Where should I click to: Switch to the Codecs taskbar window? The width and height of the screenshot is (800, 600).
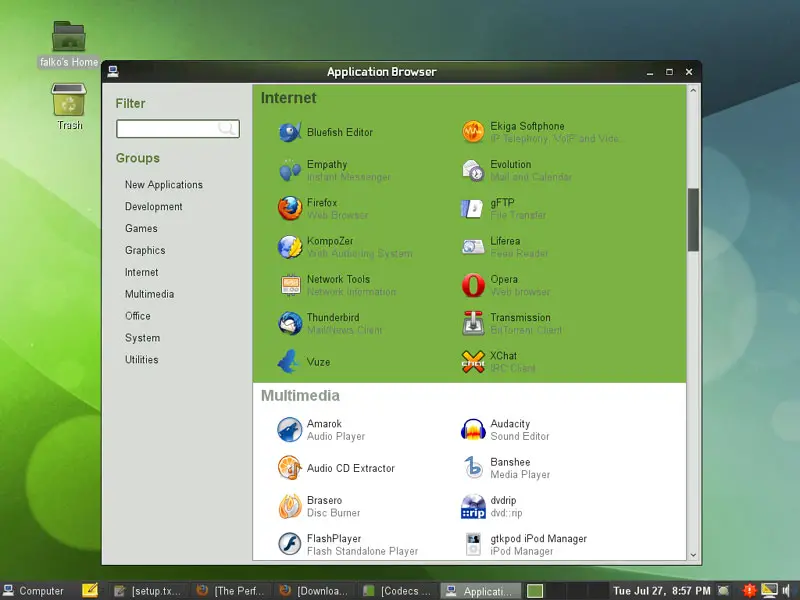[x=398, y=591]
